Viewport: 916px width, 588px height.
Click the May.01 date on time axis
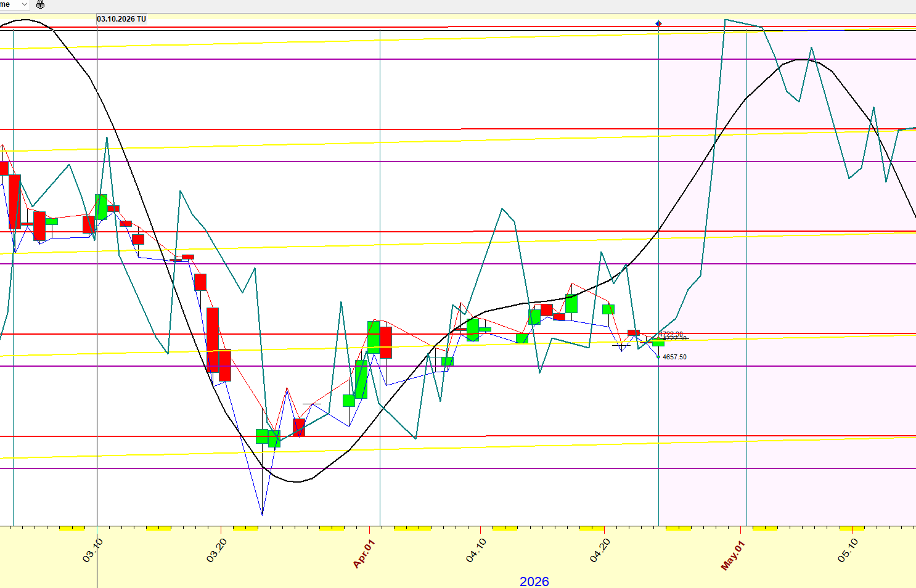(733, 555)
